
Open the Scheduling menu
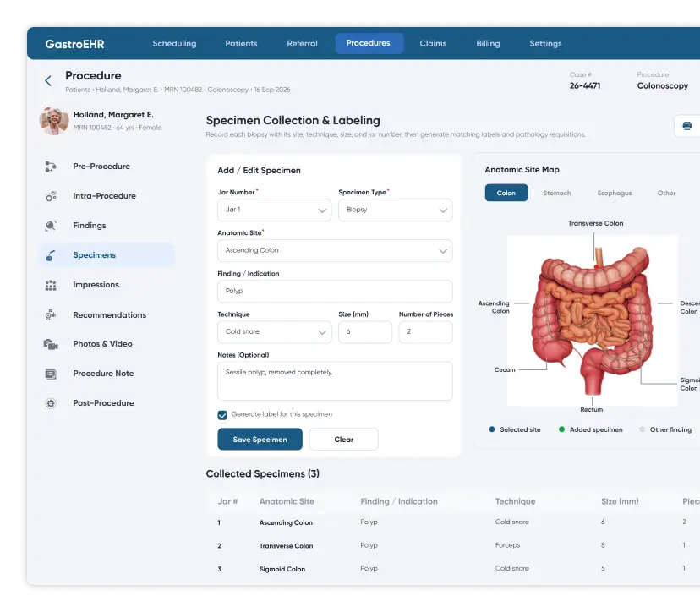174,44
